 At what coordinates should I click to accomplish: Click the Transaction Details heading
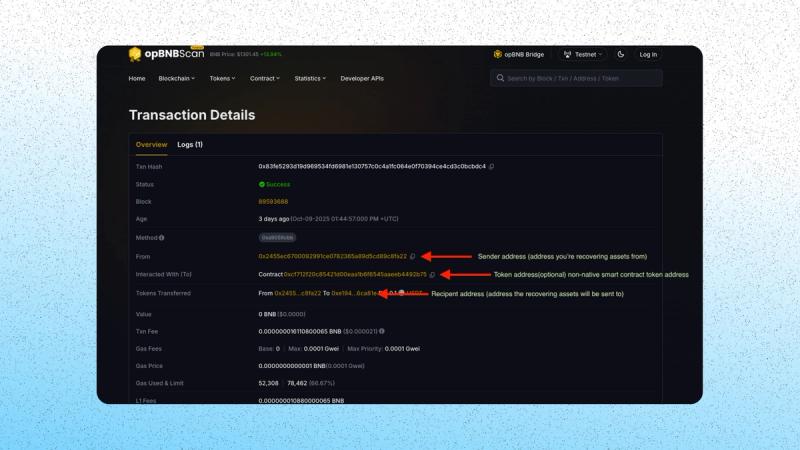point(192,115)
